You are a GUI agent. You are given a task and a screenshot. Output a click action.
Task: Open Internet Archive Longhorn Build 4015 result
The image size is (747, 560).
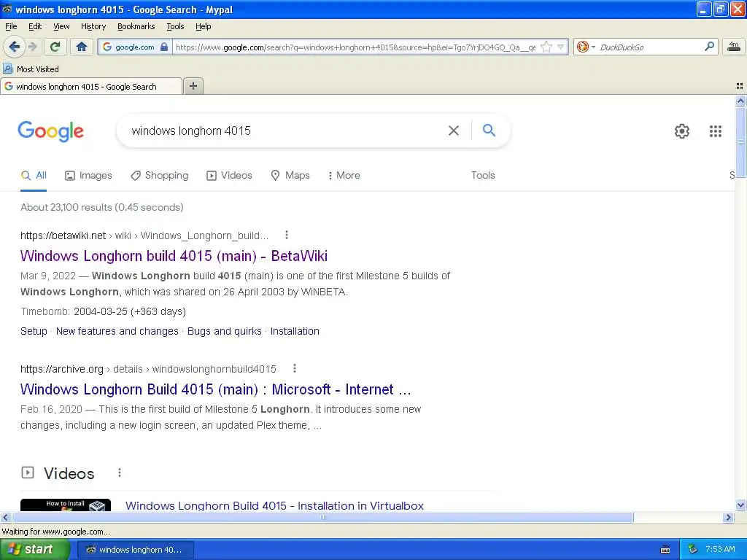(x=215, y=389)
